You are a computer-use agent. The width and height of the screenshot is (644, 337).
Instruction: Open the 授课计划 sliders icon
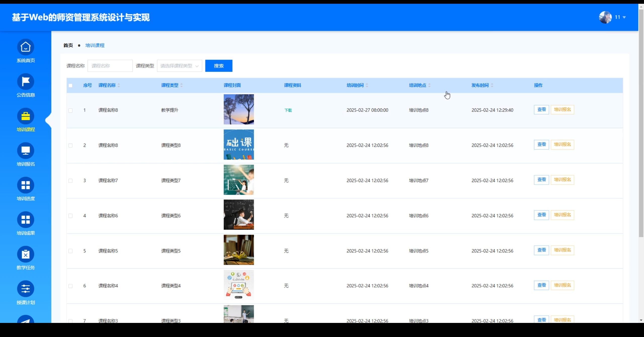(25, 289)
